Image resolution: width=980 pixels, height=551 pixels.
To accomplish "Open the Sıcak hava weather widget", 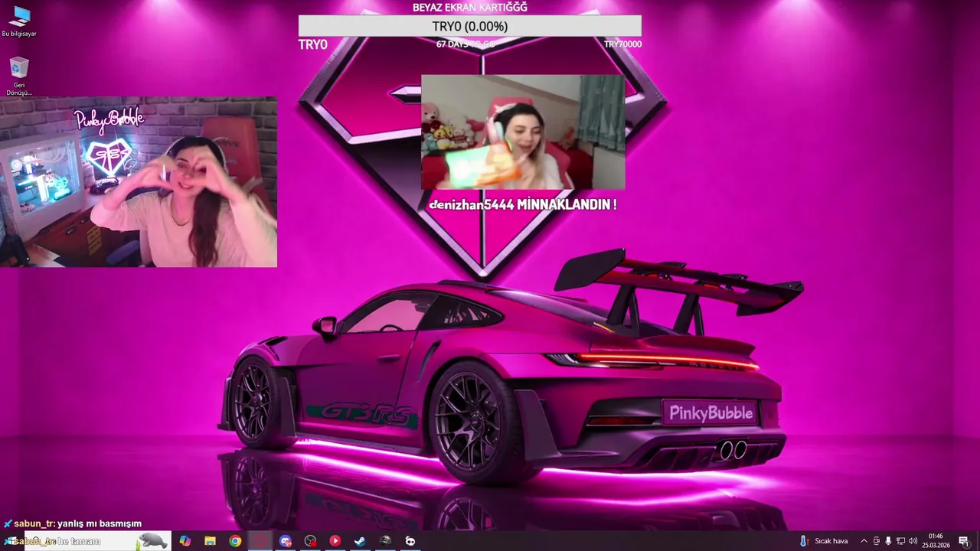I will click(825, 541).
